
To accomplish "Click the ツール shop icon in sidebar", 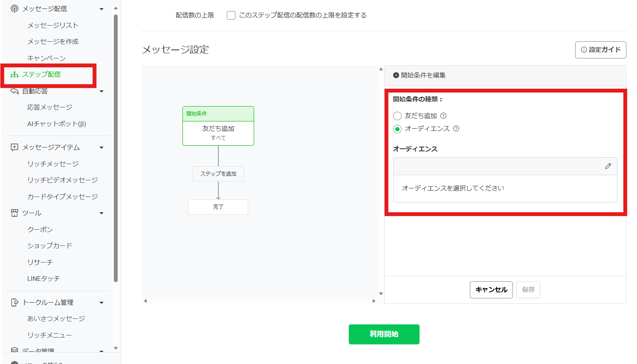I will coord(14,213).
